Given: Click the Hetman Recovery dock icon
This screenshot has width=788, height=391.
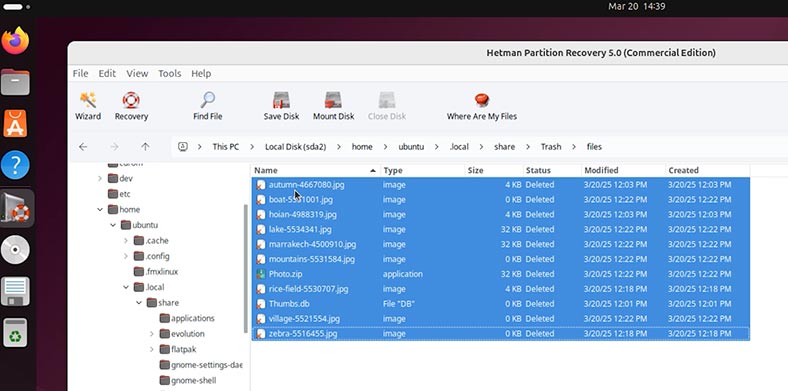Looking at the screenshot, I should 15,208.
